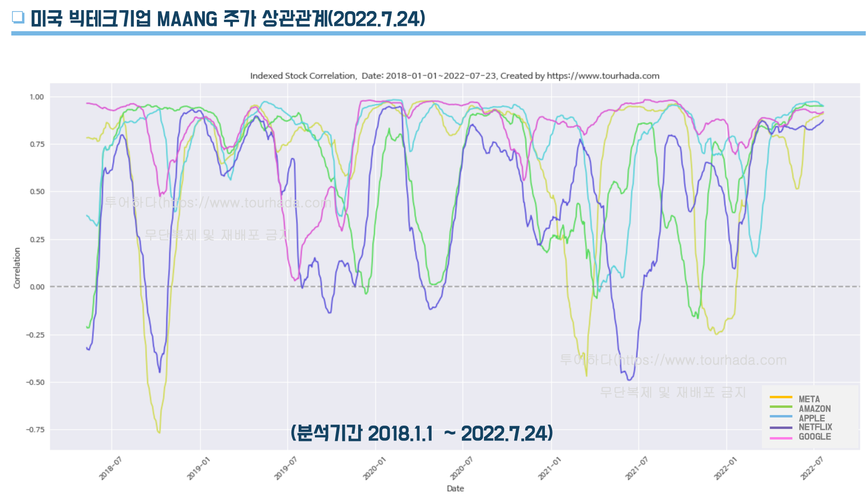Click the 2019-07 x-axis tick label
The height and width of the screenshot is (499, 868).
286,468
